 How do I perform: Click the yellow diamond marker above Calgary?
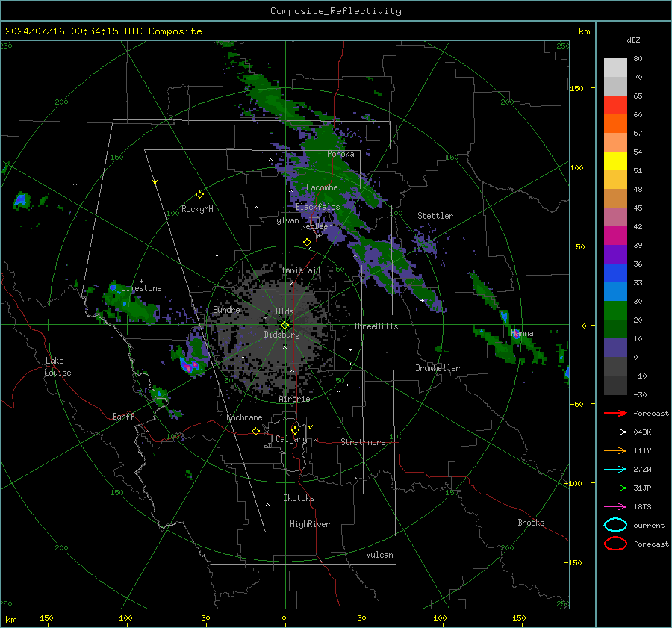click(x=295, y=430)
